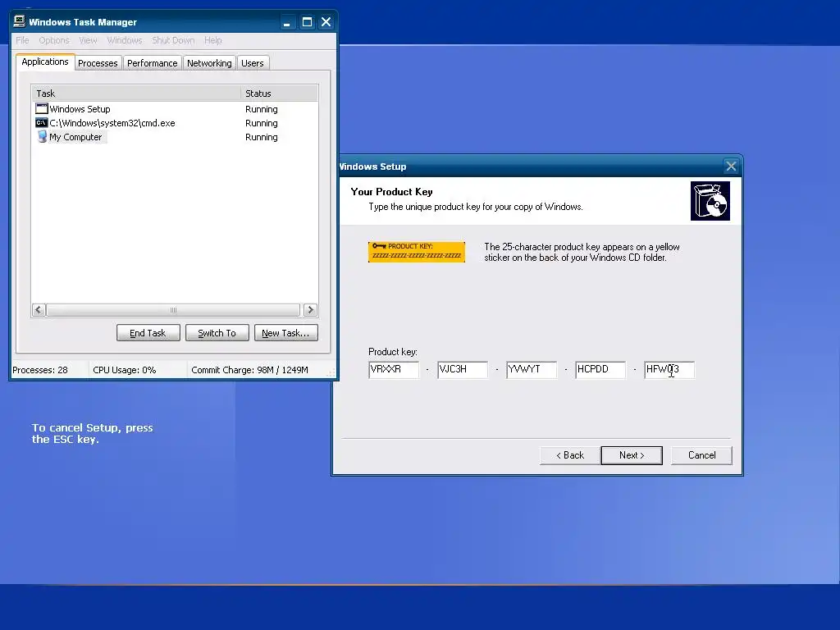Click the second product key field VJC3H
This screenshot has height=630, width=840.
463,370
